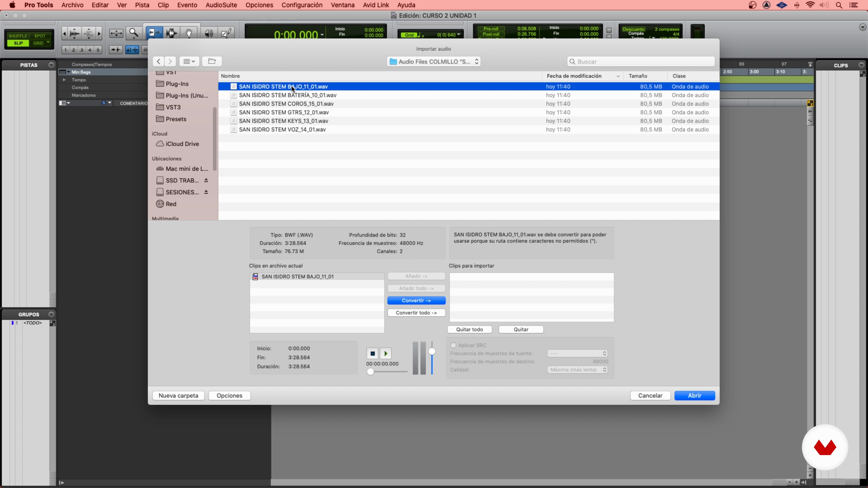The width and height of the screenshot is (868, 488).
Task: Open source sample rate dropdown
Action: click(x=578, y=353)
